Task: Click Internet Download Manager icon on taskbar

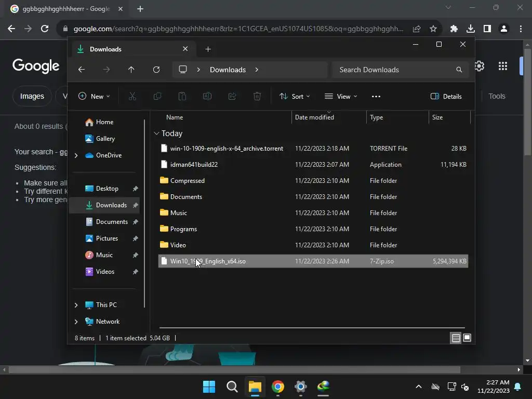Action: (x=323, y=387)
